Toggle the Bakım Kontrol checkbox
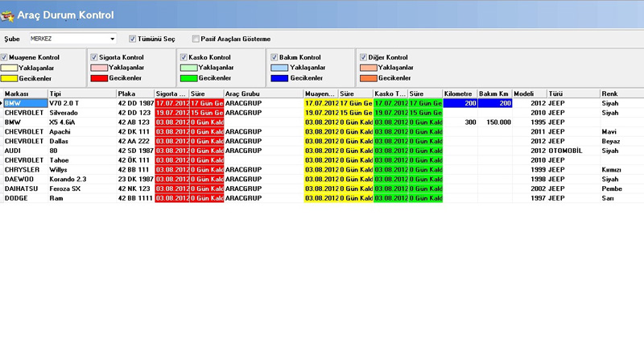The height and width of the screenshot is (356, 644). [x=274, y=57]
